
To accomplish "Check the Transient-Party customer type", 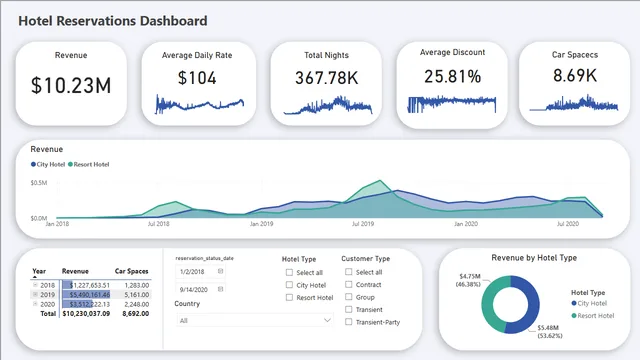I will coord(349,322).
